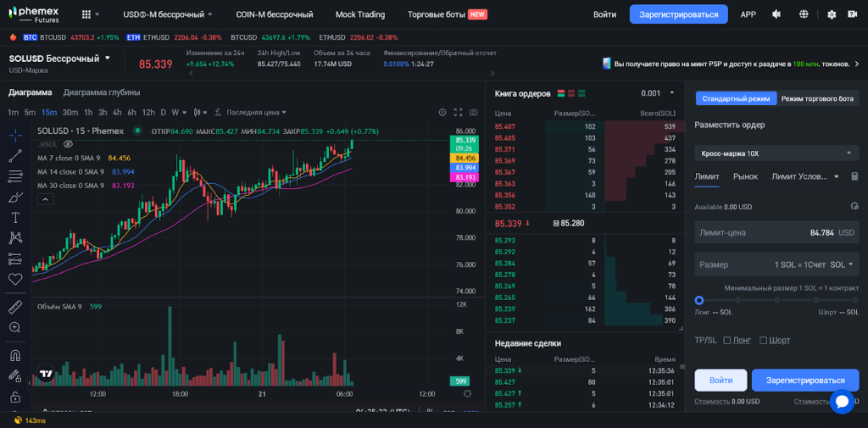Select the Рынок order type tab

point(745,176)
